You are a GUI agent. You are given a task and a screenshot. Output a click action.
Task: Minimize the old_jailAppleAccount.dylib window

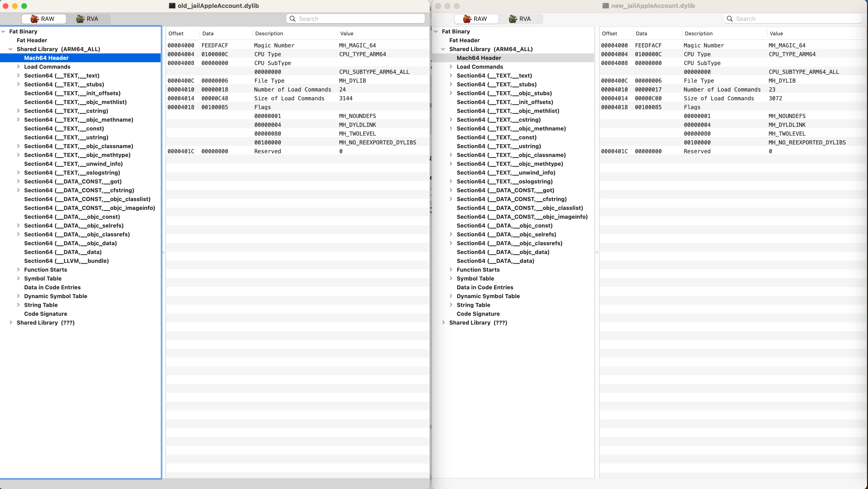15,6
